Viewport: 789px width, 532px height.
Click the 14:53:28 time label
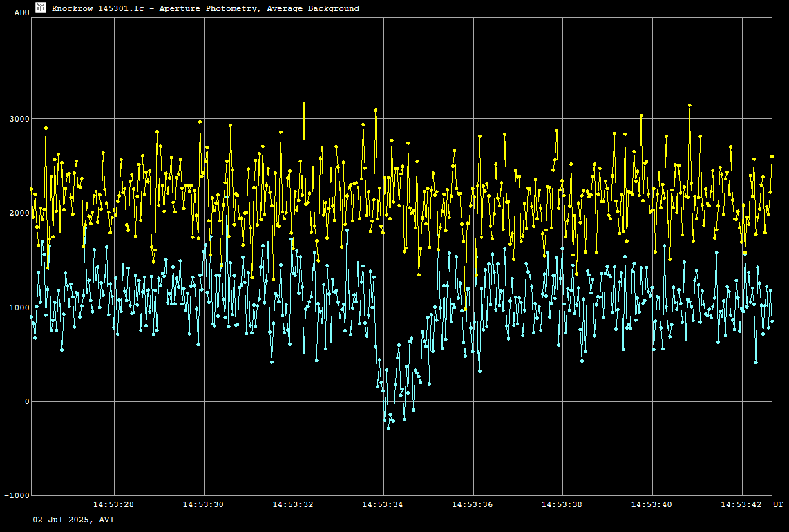click(x=113, y=504)
